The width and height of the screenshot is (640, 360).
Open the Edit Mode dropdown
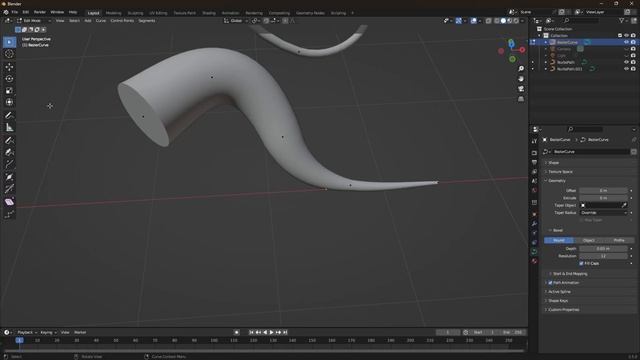pos(33,20)
